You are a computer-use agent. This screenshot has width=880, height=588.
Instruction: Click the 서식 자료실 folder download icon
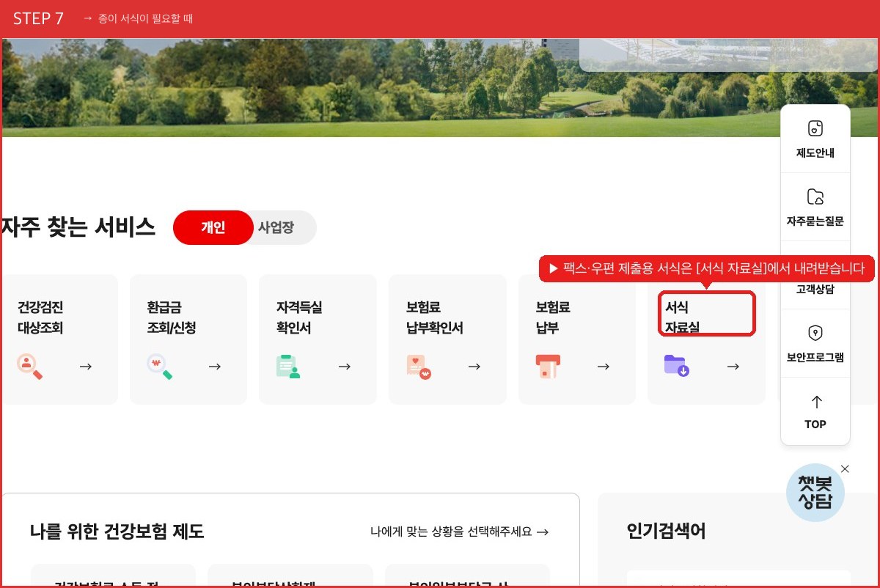(x=677, y=365)
